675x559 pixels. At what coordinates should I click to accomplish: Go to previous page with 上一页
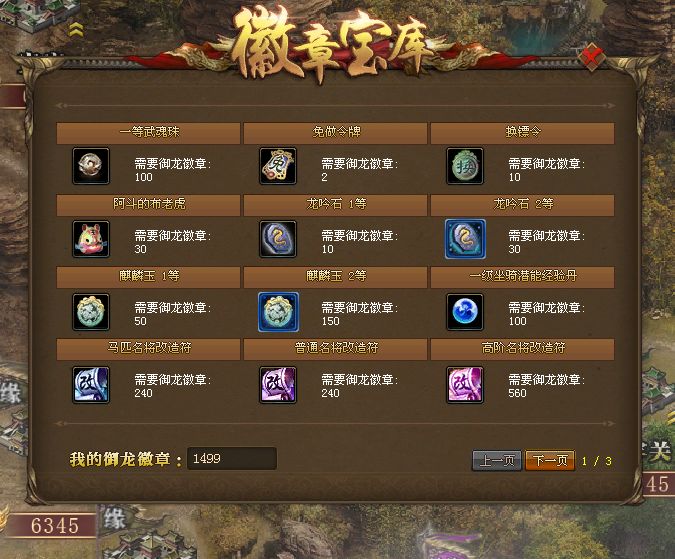pos(497,461)
